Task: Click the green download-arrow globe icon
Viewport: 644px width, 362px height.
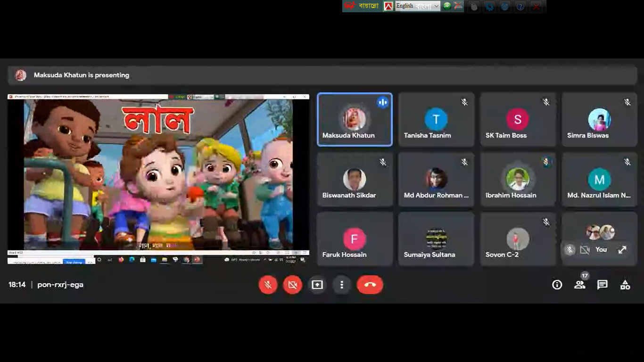Action: coord(447,6)
